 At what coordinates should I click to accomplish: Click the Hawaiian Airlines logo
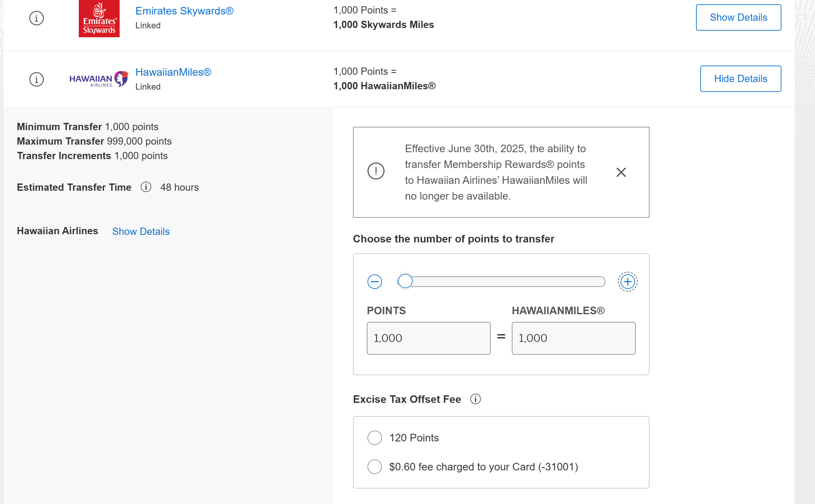point(99,79)
